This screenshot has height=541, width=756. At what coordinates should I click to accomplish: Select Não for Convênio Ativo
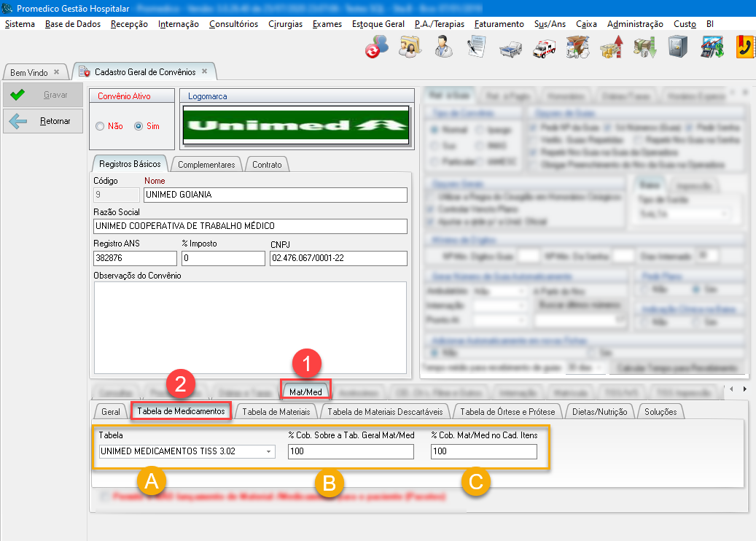pyautogui.click(x=100, y=126)
